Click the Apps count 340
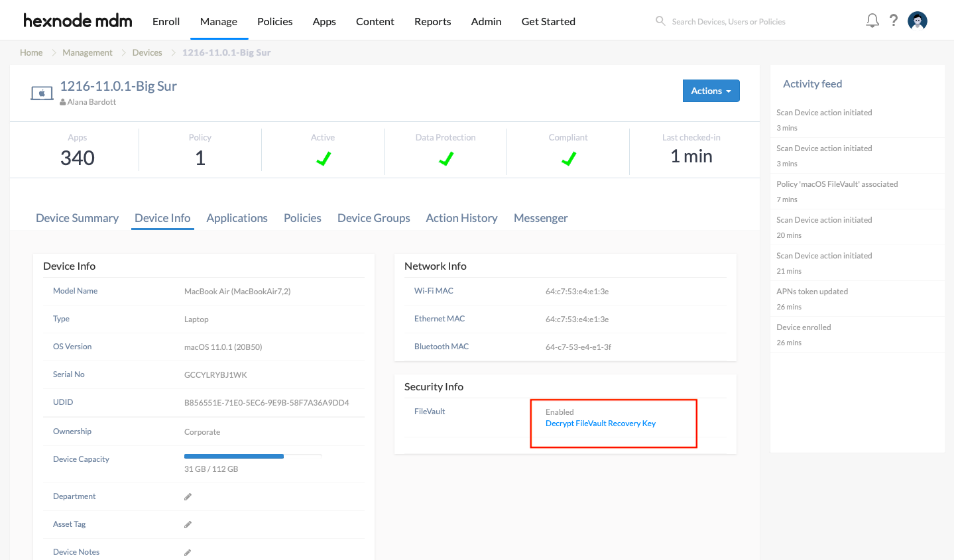954x560 pixels. click(78, 158)
